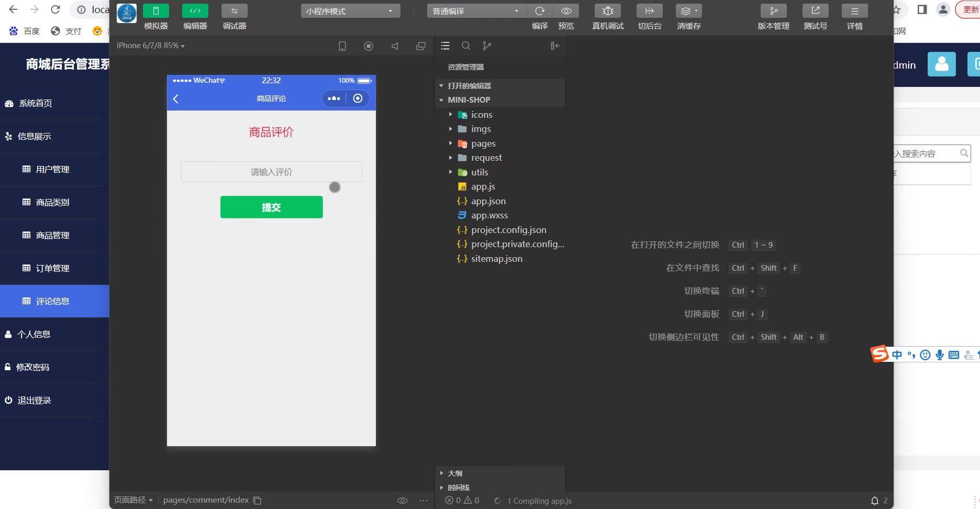The width and height of the screenshot is (980, 509).
Task: Click the green 提交 submit button
Action: pos(271,207)
